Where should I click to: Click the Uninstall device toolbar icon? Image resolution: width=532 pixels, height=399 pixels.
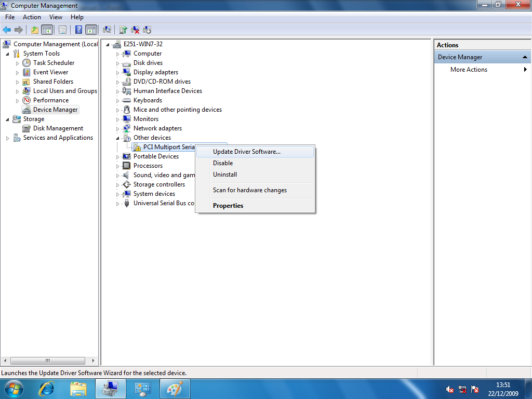[x=136, y=30]
